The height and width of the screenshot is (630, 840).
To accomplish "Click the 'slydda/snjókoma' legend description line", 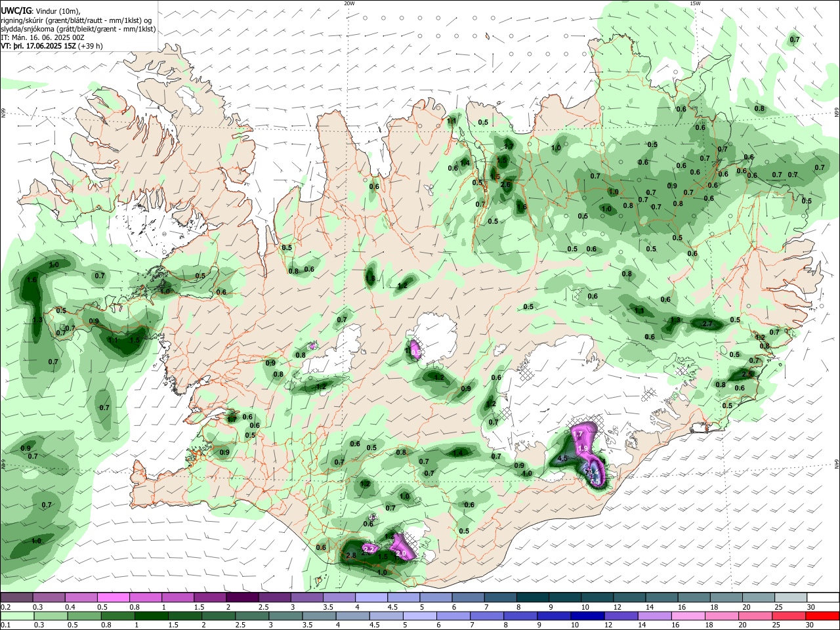I will pos(78,29).
